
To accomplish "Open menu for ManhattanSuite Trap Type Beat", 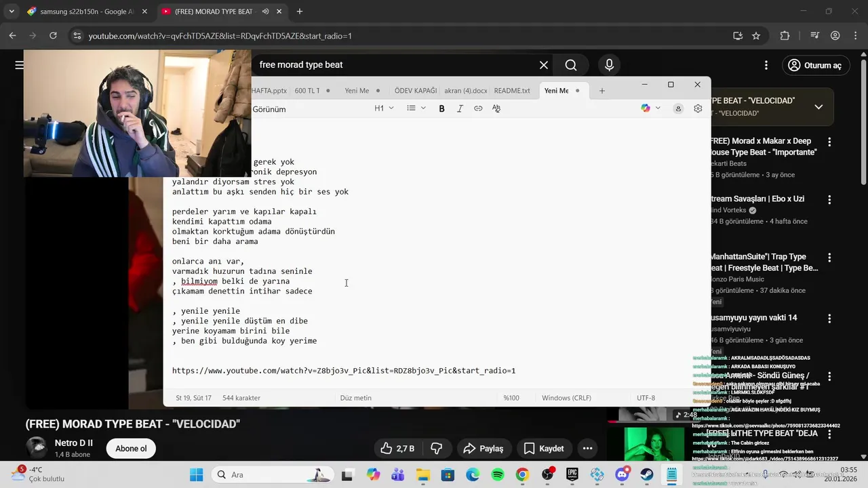I will pyautogui.click(x=829, y=258).
